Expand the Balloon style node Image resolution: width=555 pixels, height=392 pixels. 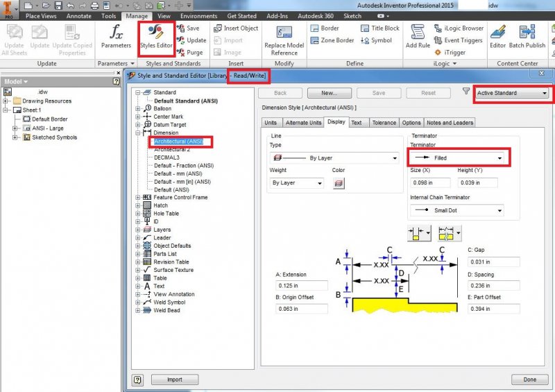137,109
